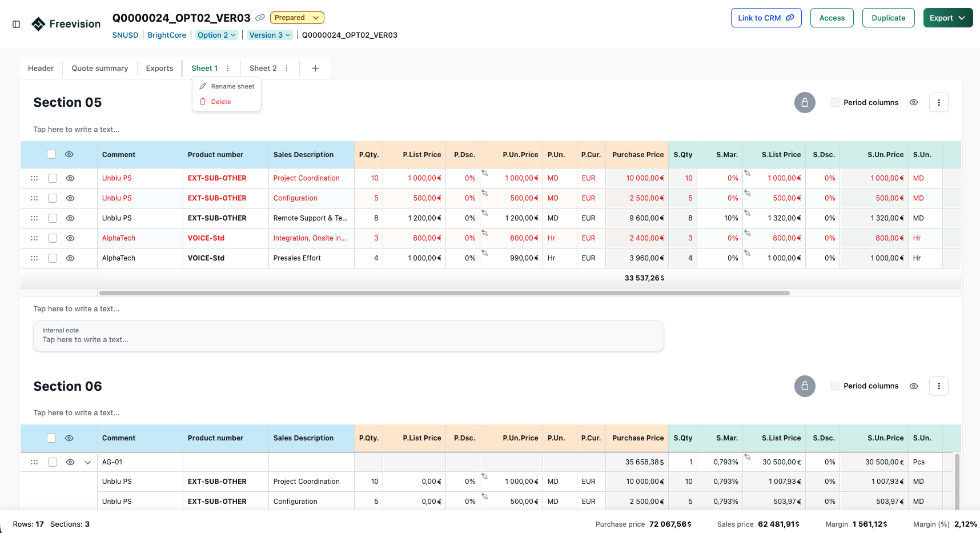Click the lock icon in Section 06

click(x=804, y=386)
